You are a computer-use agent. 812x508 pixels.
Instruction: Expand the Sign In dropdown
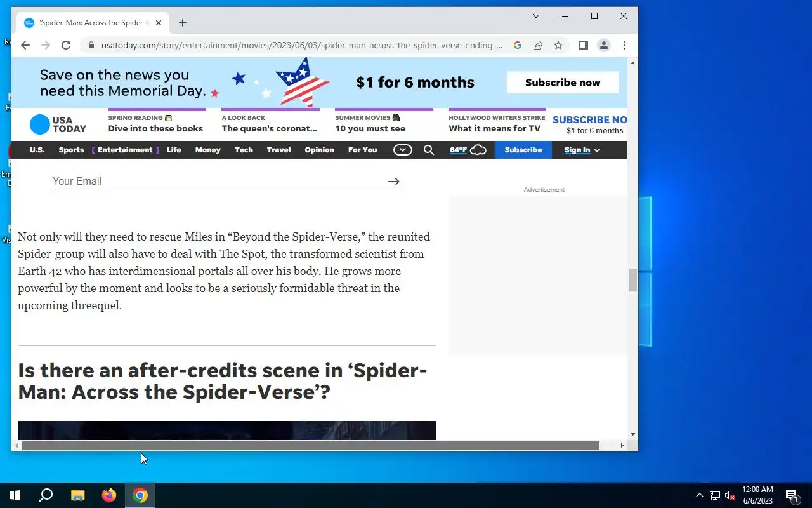(582, 150)
